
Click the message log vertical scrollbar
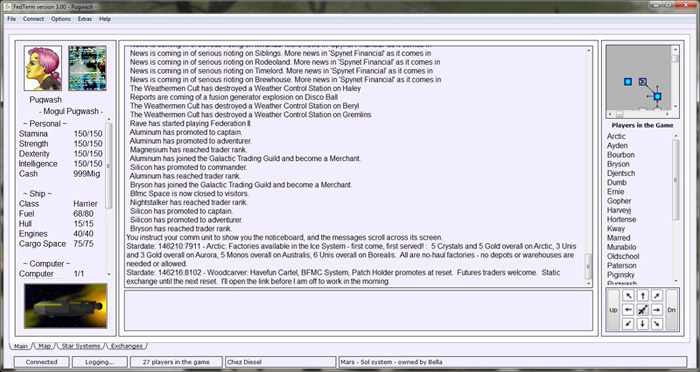(588, 167)
